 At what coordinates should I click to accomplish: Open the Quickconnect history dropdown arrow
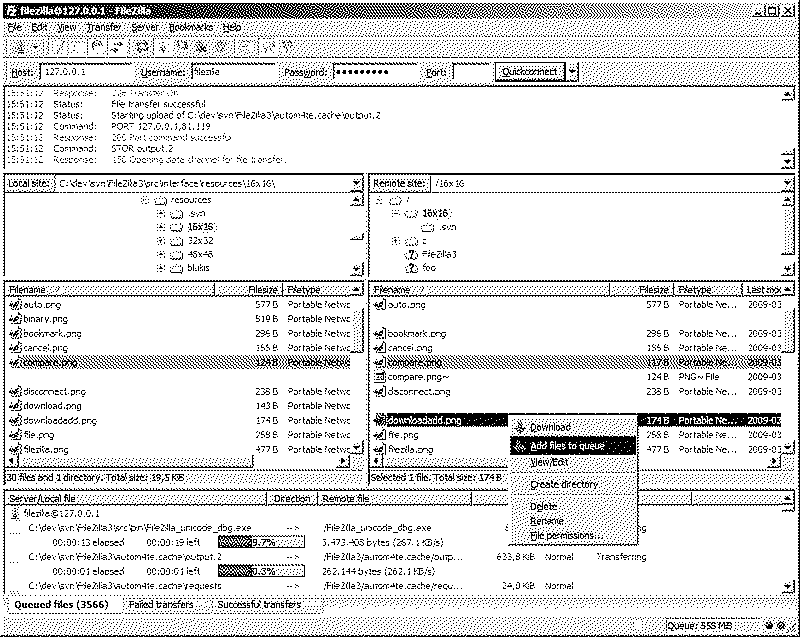point(572,73)
